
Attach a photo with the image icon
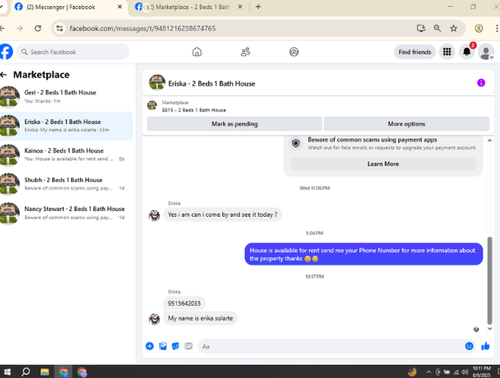(163, 346)
